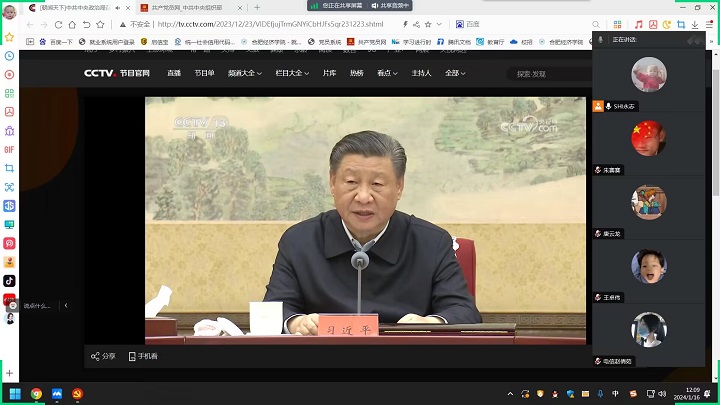The width and height of the screenshot is (720, 405).
Task: Click the 分享 share button below video
Action: pos(103,356)
